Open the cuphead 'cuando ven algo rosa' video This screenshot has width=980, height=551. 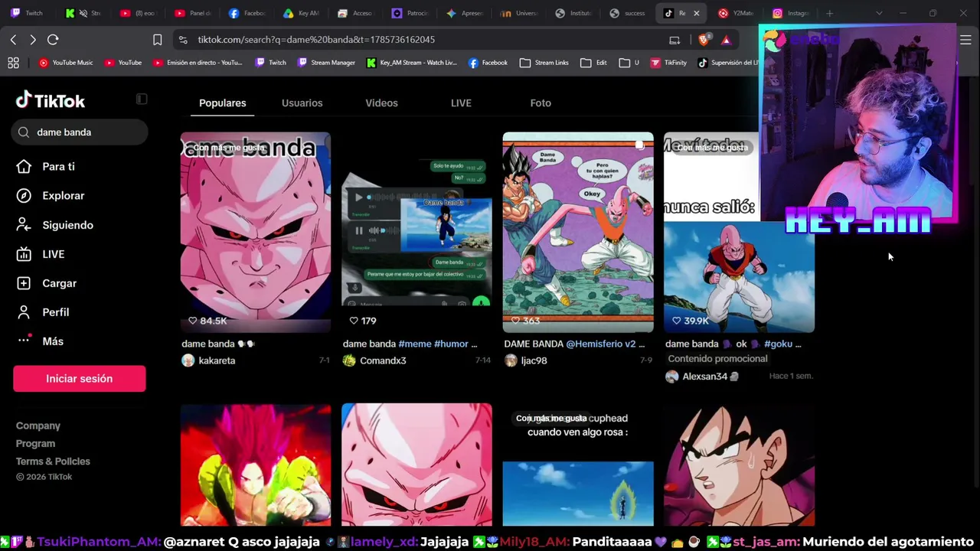click(578, 465)
